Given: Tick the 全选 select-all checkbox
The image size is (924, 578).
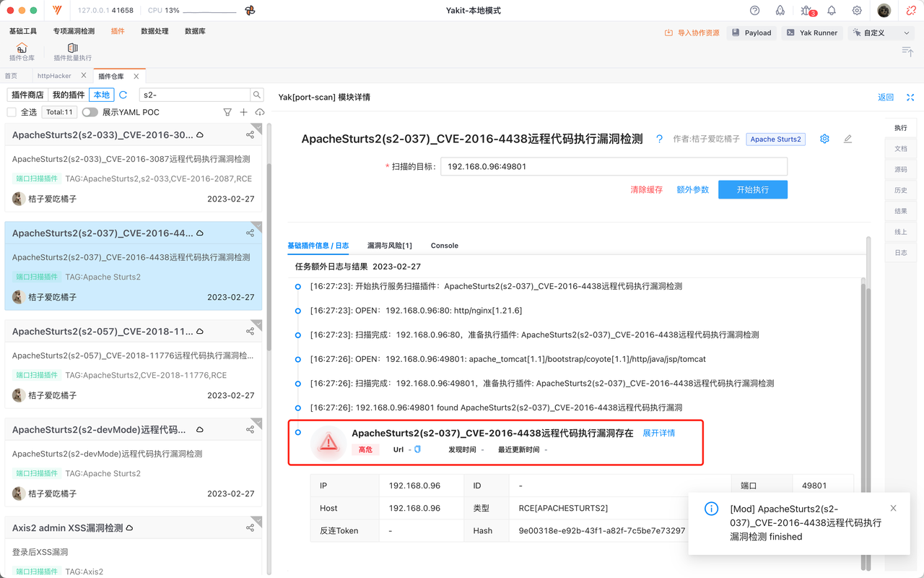Looking at the screenshot, I should point(12,112).
